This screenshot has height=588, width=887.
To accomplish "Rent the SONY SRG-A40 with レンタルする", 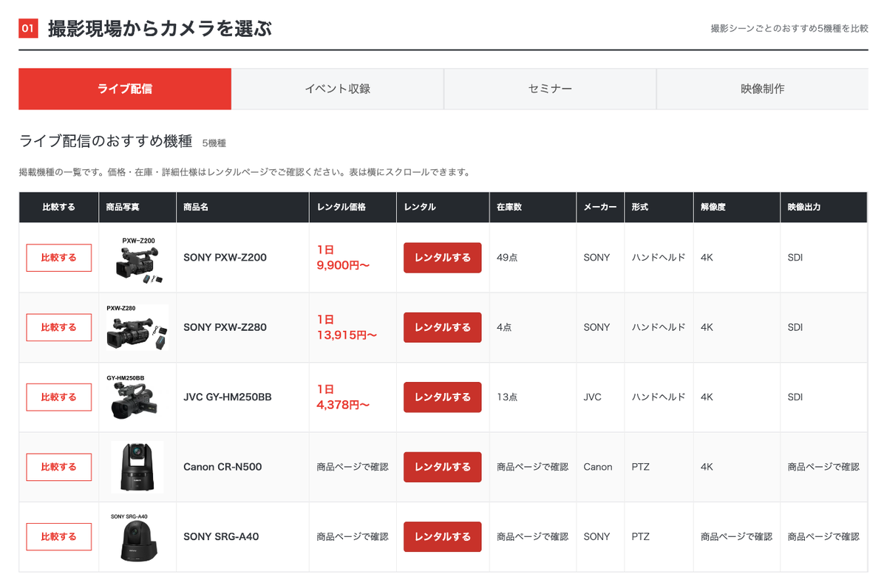I will [442, 536].
